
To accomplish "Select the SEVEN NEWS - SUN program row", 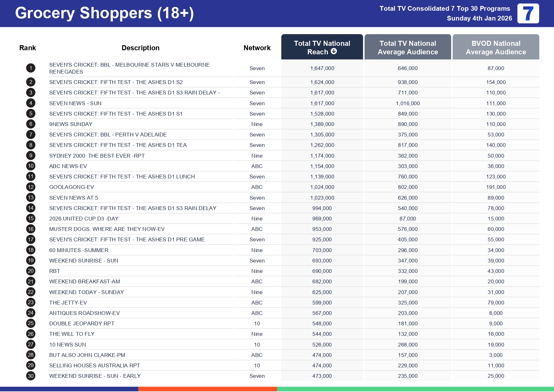I will click(75, 103).
